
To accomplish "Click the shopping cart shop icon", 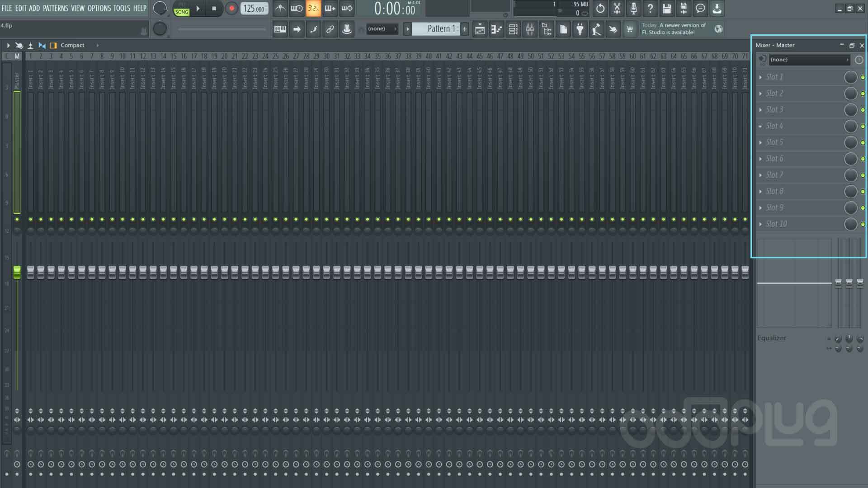I will (x=630, y=29).
